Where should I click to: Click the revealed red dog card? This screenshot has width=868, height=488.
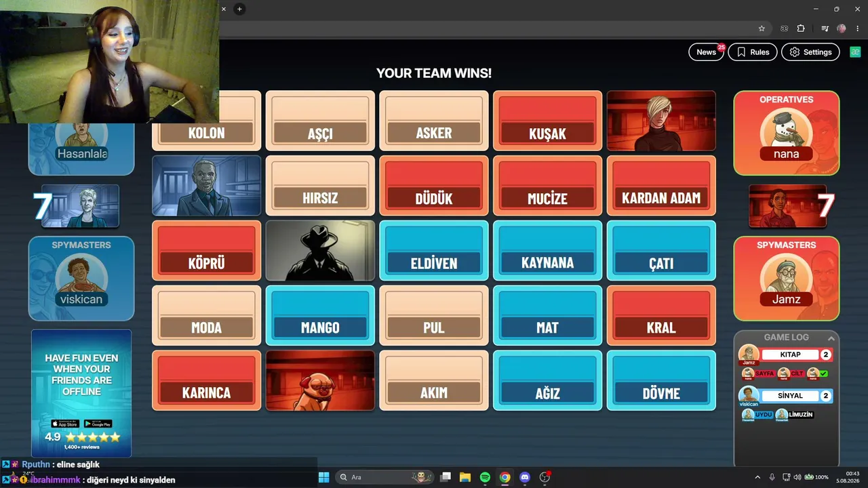point(320,381)
